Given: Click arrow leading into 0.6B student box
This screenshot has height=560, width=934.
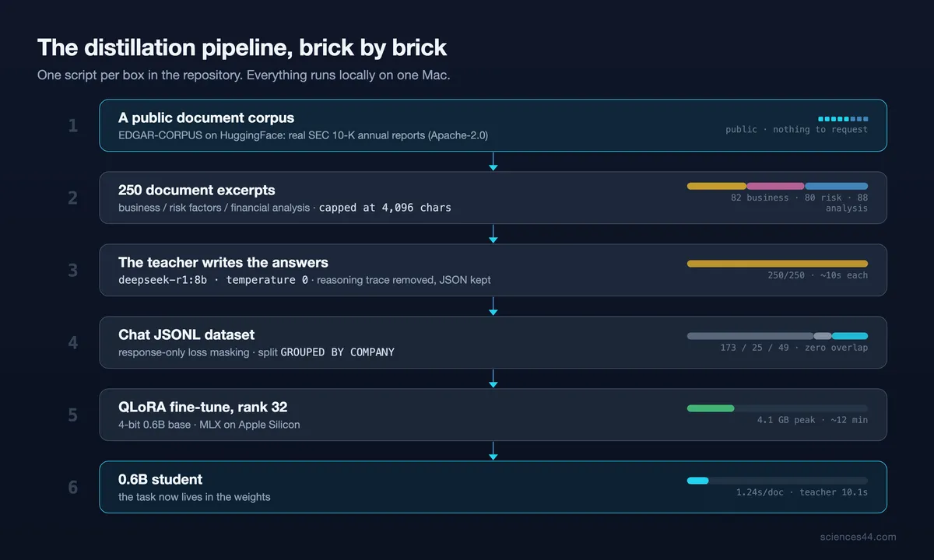Looking at the screenshot, I should (493, 451).
